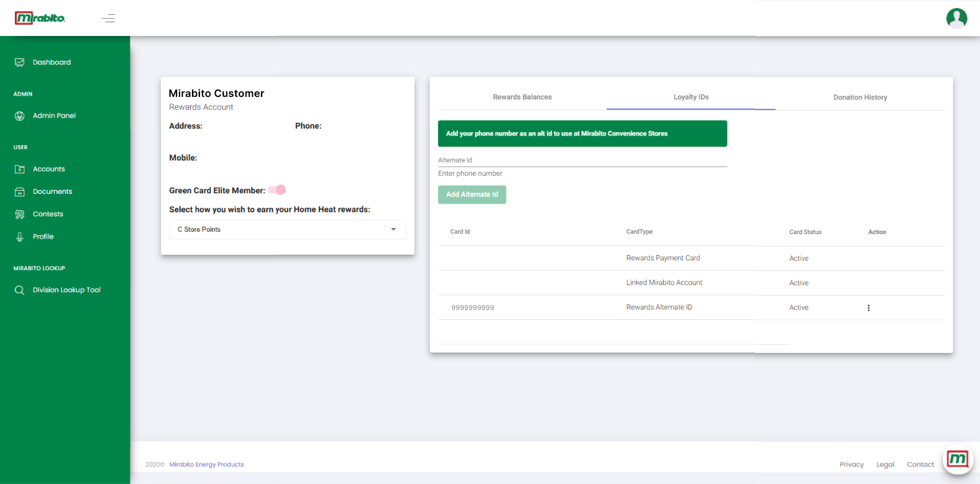Open the Division Lookup Tool
The image size is (980, 484).
pos(66,290)
